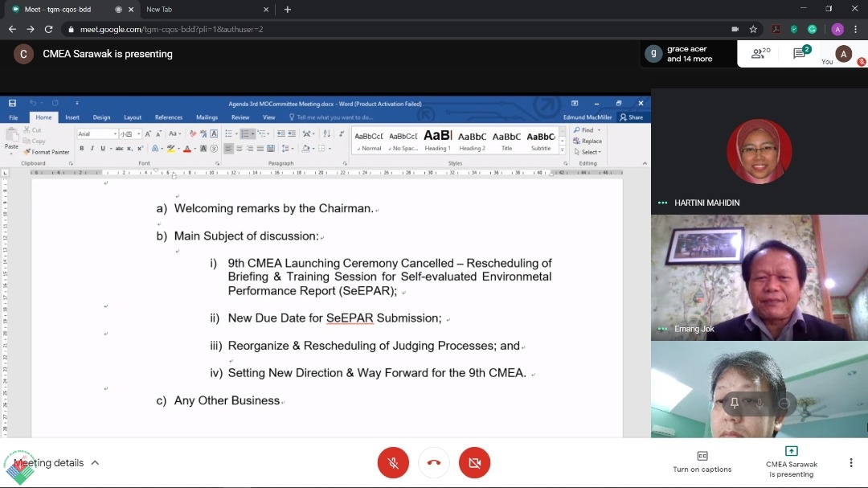This screenshot has height=488, width=868.
Task: Open a new Chrome tab with plus
Action: pyautogui.click(x=287, y=10)
